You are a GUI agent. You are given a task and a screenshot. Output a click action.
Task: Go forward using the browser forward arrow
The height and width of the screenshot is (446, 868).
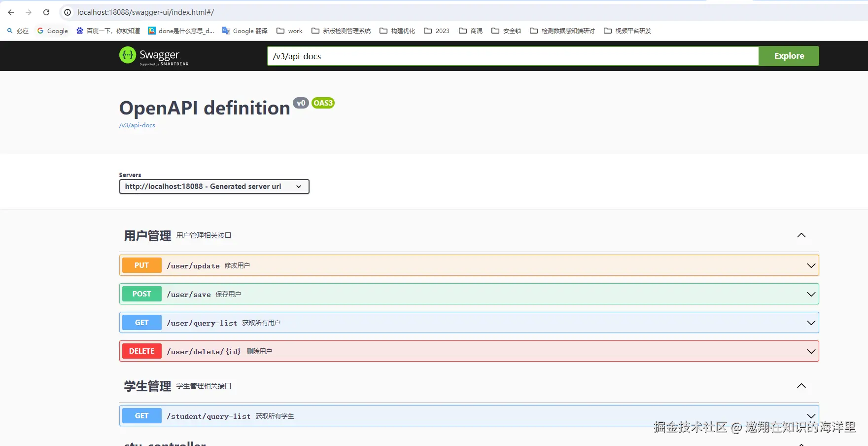point(29,12)
